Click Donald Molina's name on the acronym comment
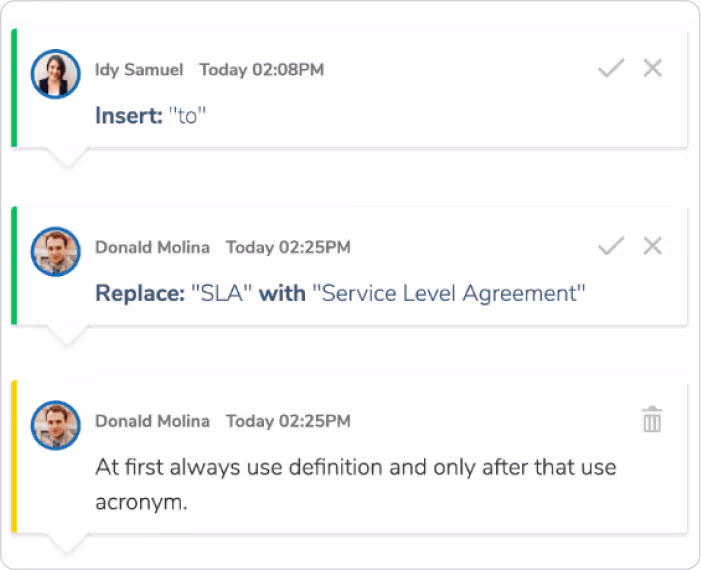The width and height of the screenshot is (701, 570). 152,421
